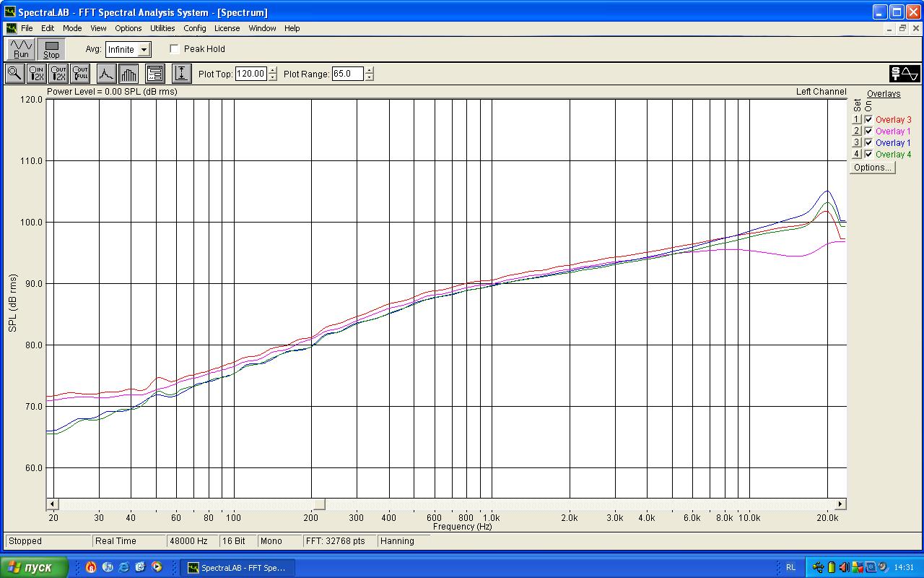Start the analyzer with the Run button
Viewport: 924px width, 578px height.
[22, 49]
